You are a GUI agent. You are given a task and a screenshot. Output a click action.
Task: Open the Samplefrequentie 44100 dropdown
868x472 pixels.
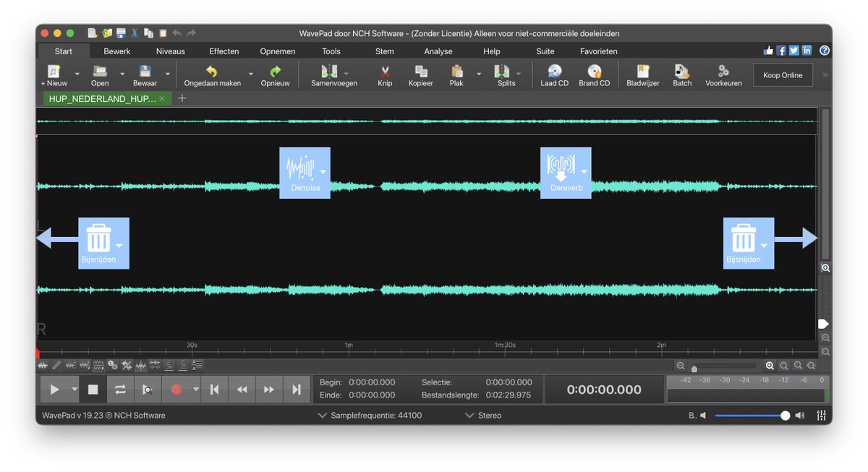click(370, 416)
